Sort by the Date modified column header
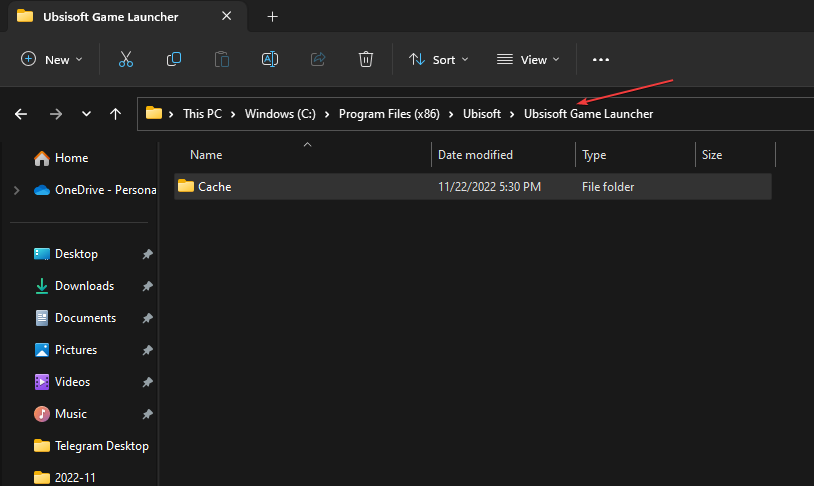 click(475, 155)
